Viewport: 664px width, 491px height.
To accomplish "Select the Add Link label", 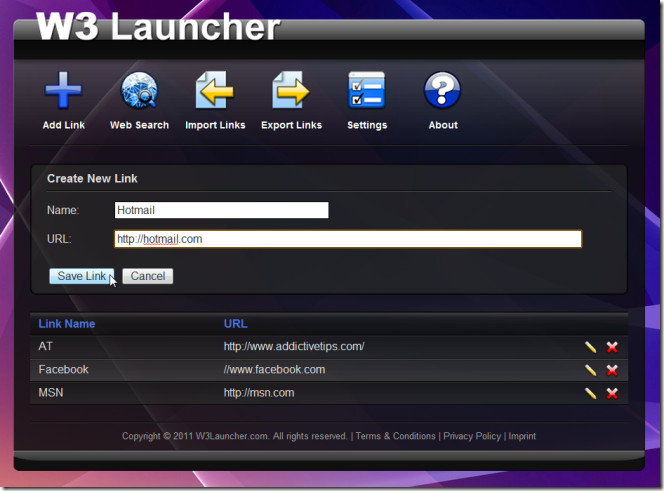I will [x=64, y=125].
